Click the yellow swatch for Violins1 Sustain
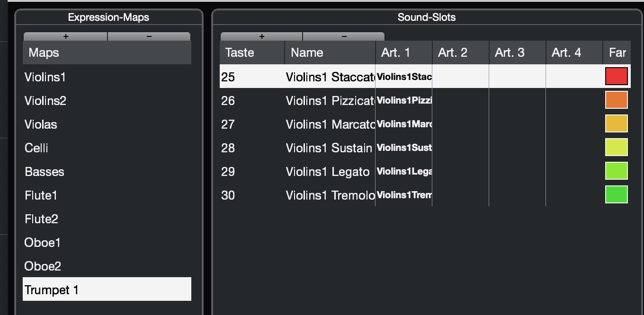The image size is (644, 315). point(616,147)
